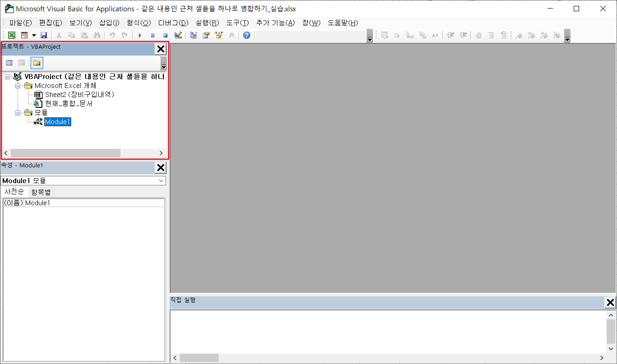Toggle Design Mode ruler icon

(178, 35)
